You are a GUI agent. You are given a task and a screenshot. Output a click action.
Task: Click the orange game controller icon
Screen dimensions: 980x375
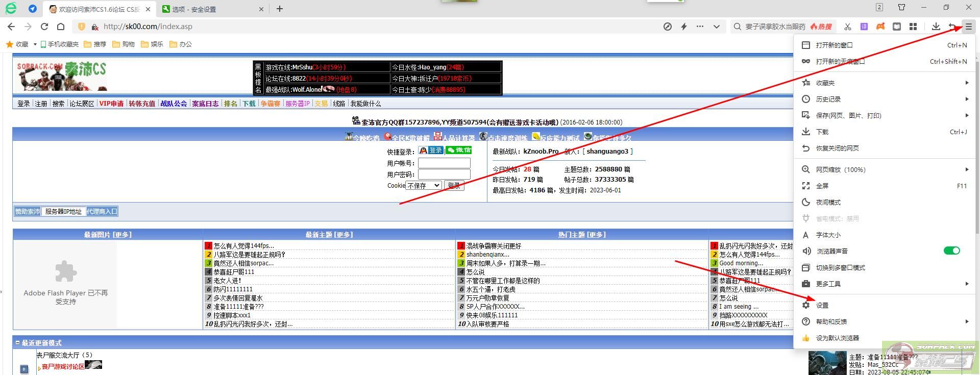click(880, 27)
